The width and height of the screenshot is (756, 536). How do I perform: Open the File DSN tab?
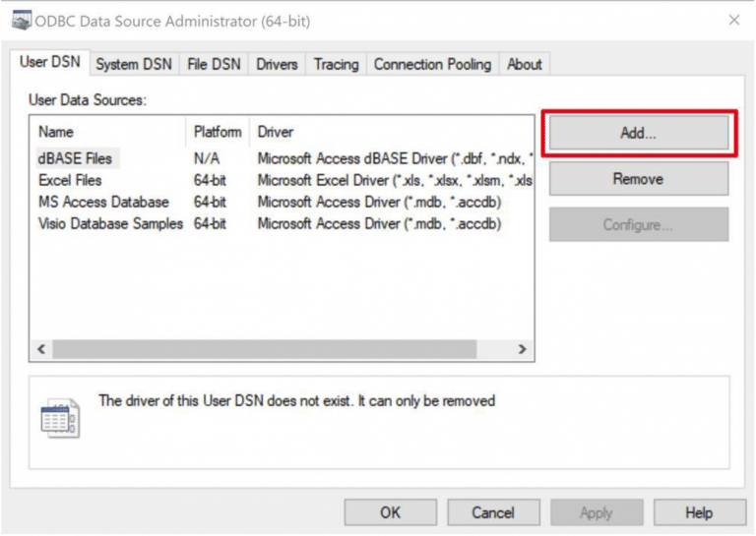pos(214,64)
